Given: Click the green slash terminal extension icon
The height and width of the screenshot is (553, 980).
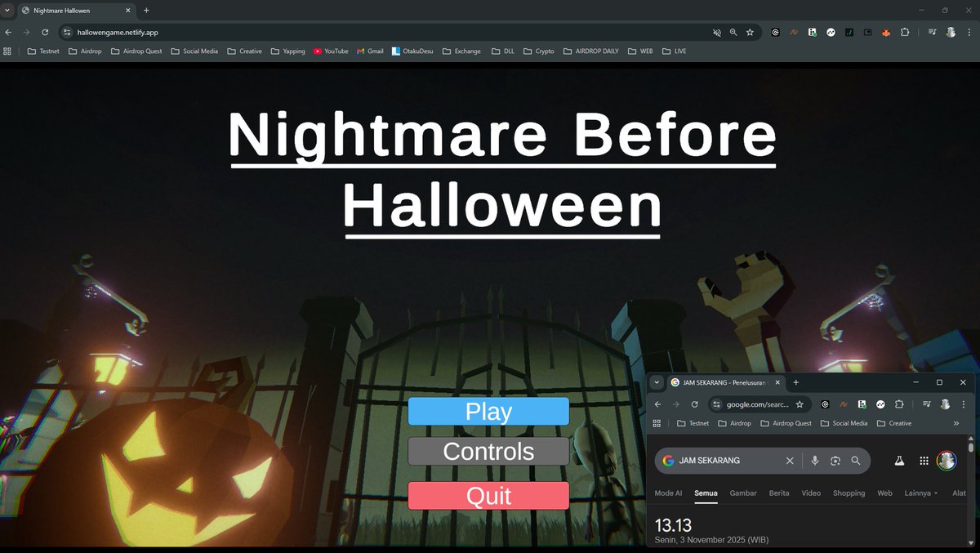Looking at the screenshot, I should (x=849, y=32).
